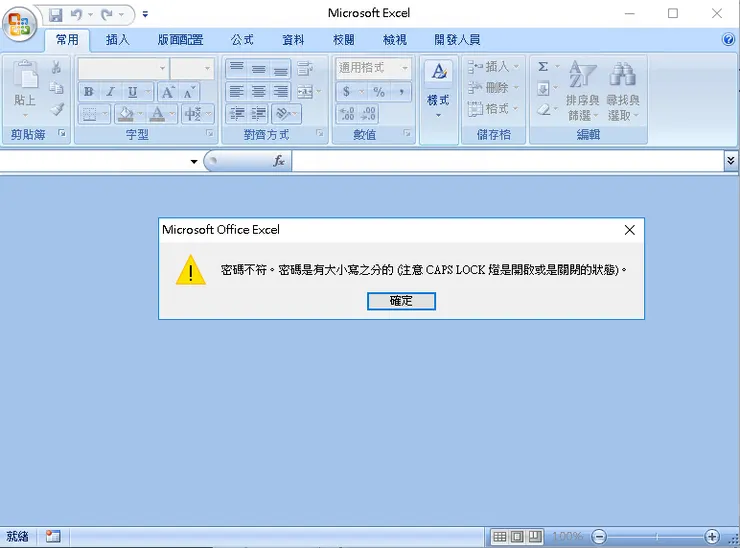This screenshot has width=740, height=548.
Task: Click the Increase Indent icon
Action: click(x=258, y=114)
